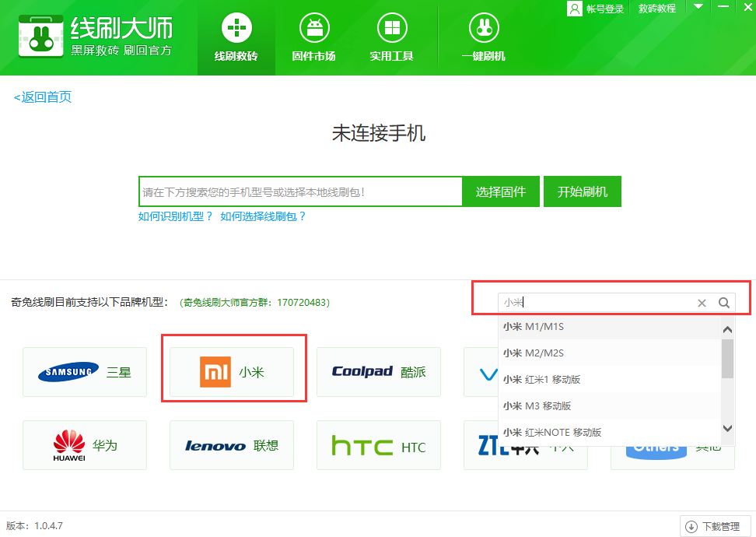
Task: Switch to 固件市场 tab
Action: [314, 37]
